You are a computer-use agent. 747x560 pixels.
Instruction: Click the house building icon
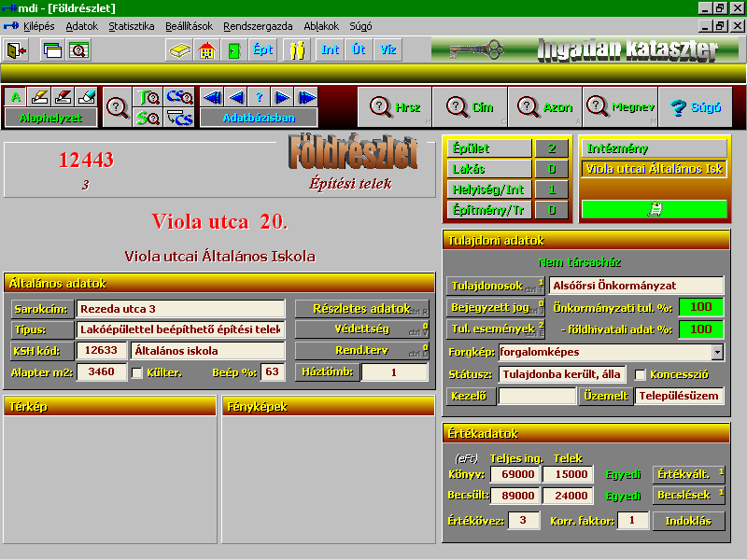pyautogui.click(x=206, y=50)
